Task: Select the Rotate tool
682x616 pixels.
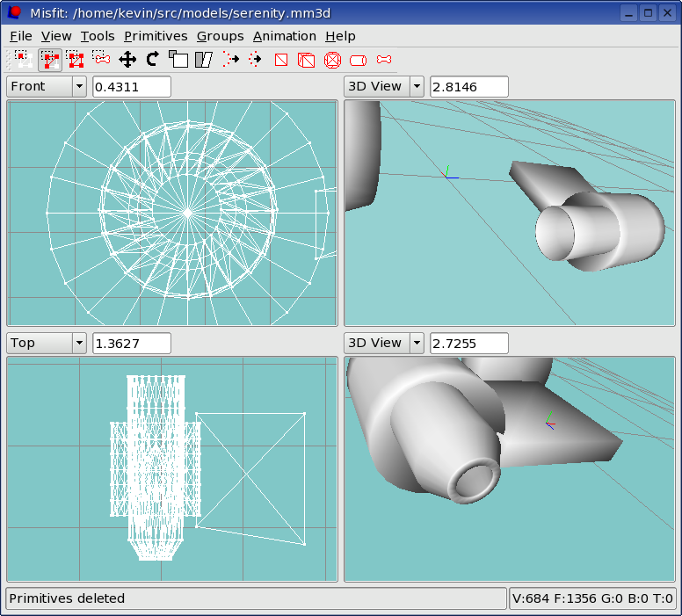Action: [153, 59]
